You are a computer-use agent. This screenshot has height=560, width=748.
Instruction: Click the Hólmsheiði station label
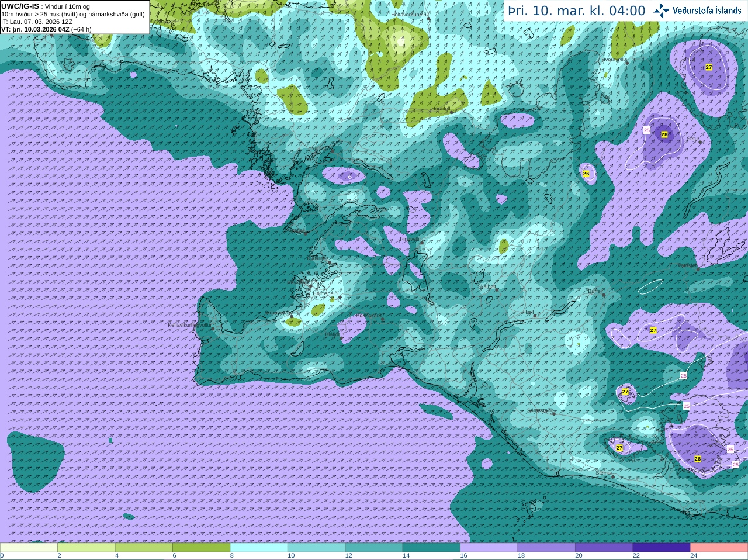(x=325, y=293)
